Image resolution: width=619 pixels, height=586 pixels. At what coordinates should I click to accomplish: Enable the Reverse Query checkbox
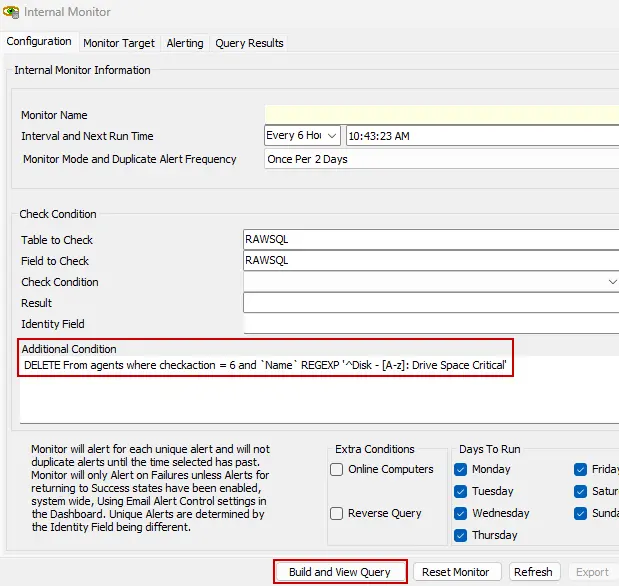[x=336, y=513]
